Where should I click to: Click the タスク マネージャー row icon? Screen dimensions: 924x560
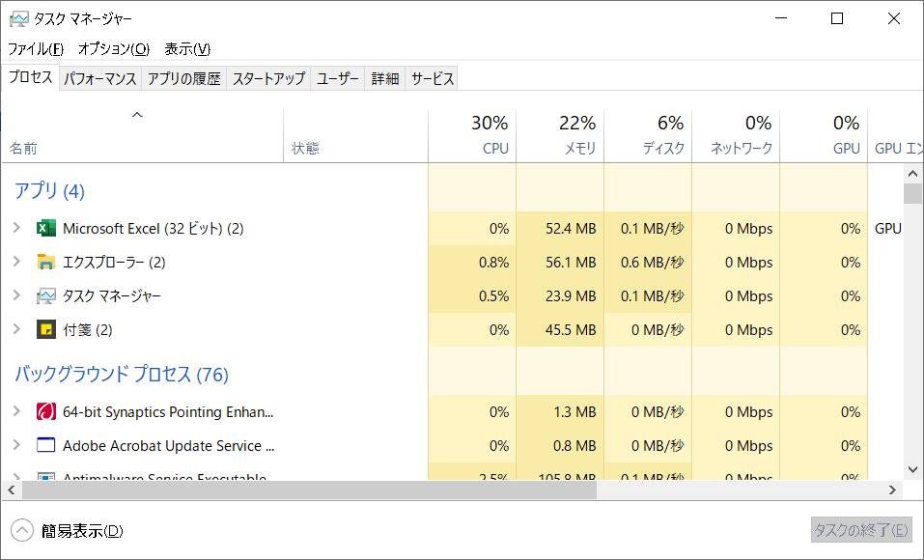click(x=46, y=295)
